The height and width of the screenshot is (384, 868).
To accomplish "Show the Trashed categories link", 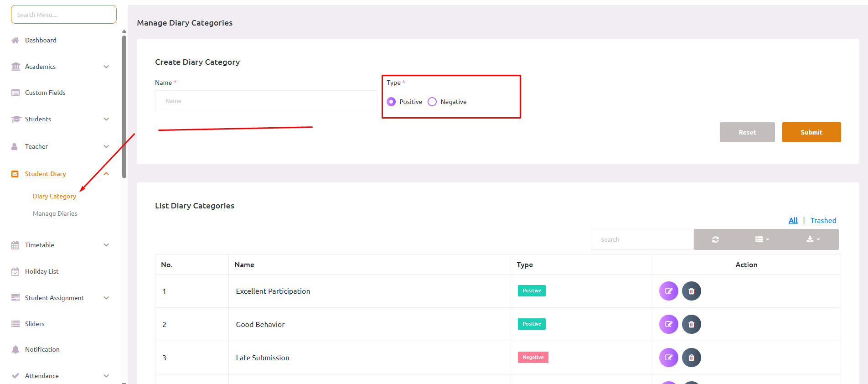I will click(x=823, y=221).
